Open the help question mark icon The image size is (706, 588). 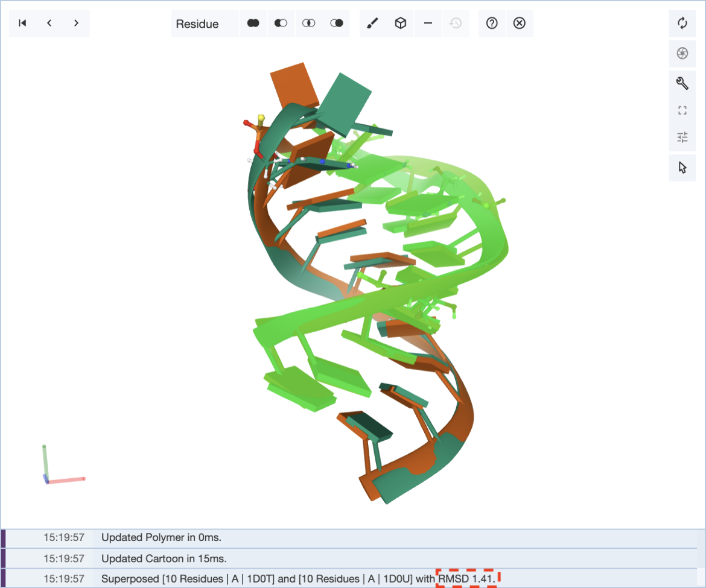pyautogui.click(x=492, y=24)
